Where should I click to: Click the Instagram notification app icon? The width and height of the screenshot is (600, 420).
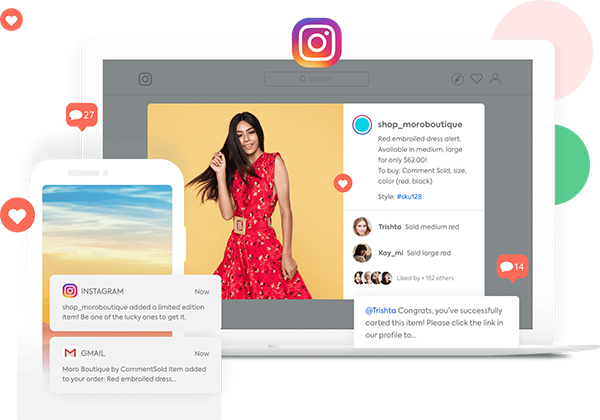[x=70, y=291]
